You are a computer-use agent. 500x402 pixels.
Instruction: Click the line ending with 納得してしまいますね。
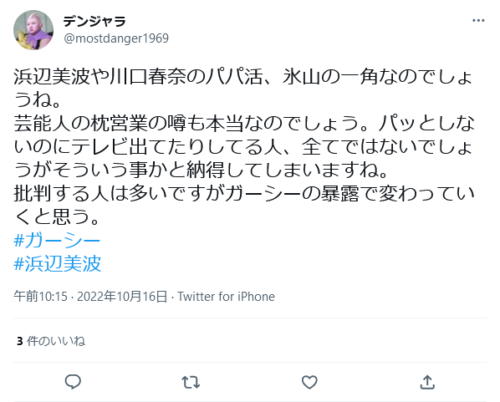pyautogui.click(x=201, y=170)
